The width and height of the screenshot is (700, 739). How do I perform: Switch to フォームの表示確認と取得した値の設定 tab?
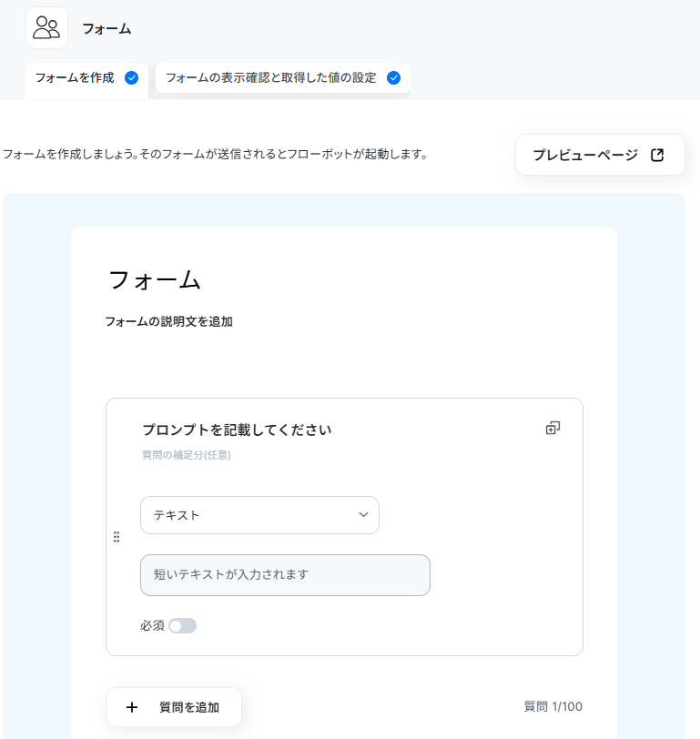[283, 77]
